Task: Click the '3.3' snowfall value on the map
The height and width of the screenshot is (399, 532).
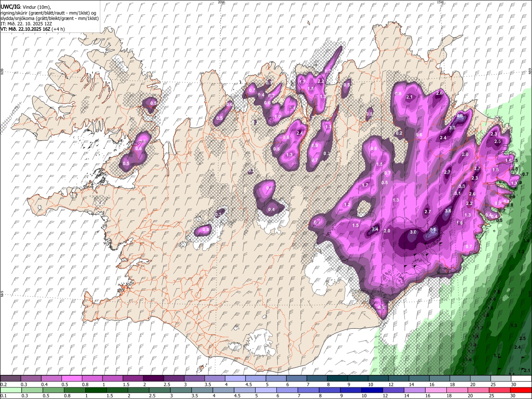Action: (462, 186)
